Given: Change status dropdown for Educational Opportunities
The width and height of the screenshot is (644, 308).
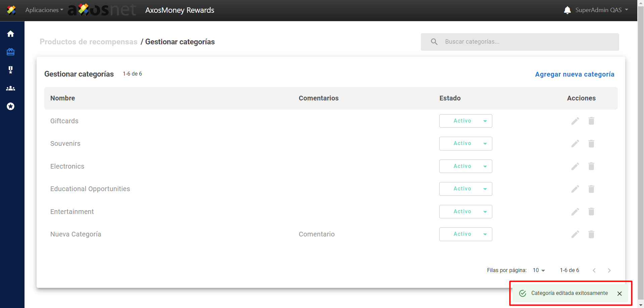Looking at the screenshot, I should [465, 189].
